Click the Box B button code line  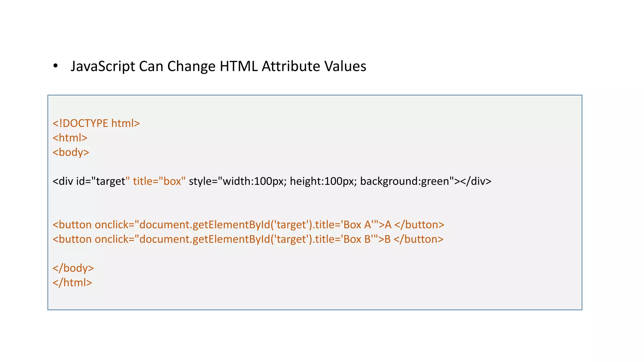248,239
